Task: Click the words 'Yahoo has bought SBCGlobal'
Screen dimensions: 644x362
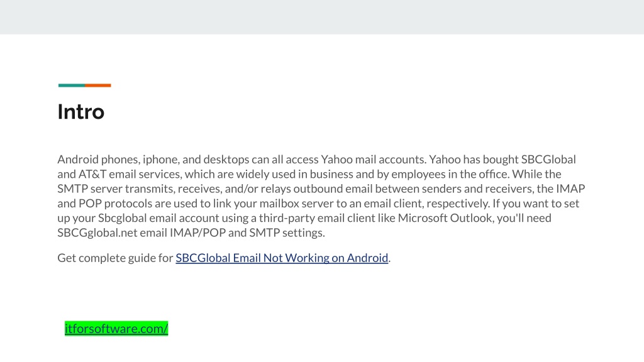Action: 502,159
